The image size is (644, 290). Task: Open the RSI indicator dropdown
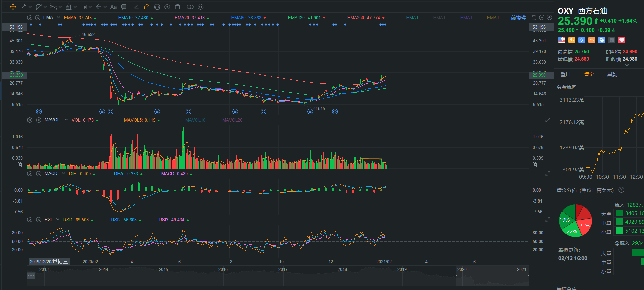tap(58, 219)
